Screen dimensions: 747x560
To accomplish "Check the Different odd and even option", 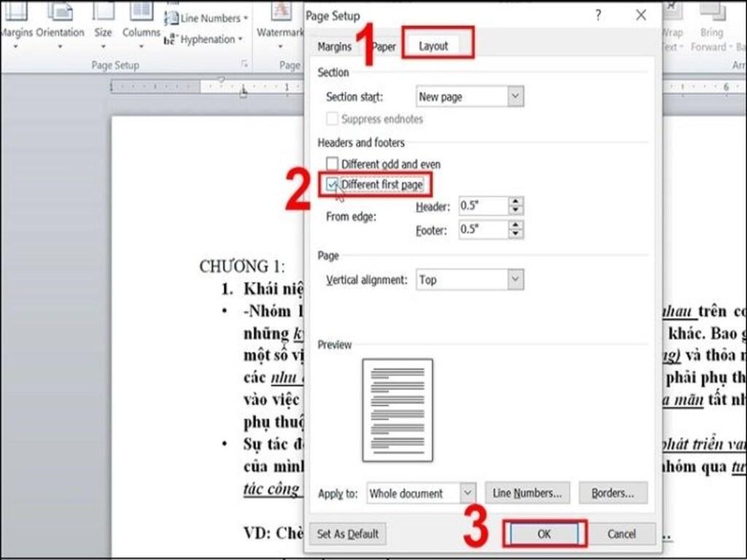I will tap(333, 163).
